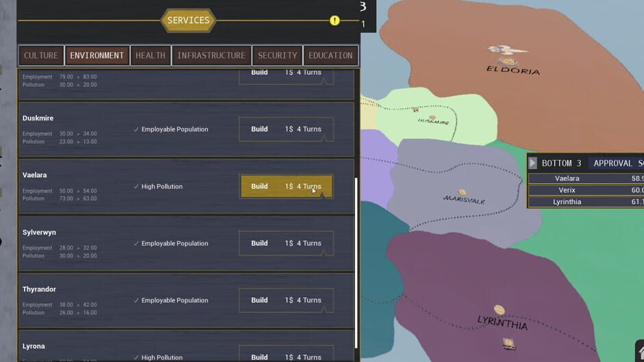Toggle Vaelara High Pollution checkmark
This screenshot has width=644, height=362.
point(136,186)
